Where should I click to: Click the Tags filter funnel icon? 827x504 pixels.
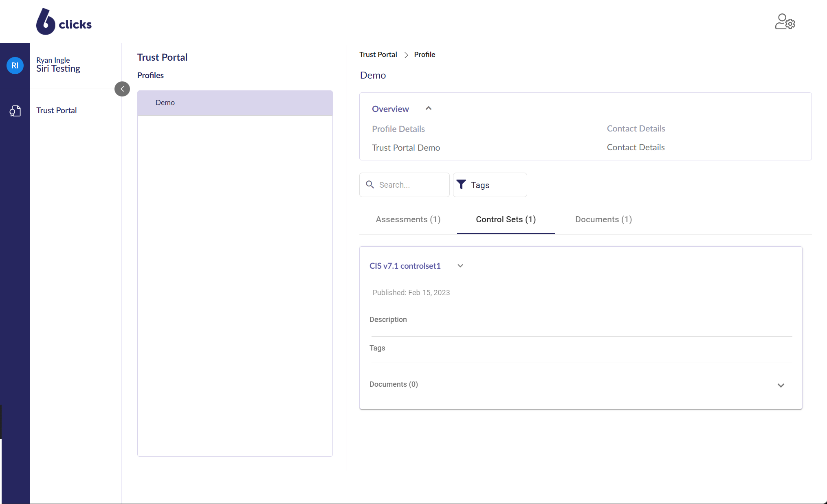point(461,184)
